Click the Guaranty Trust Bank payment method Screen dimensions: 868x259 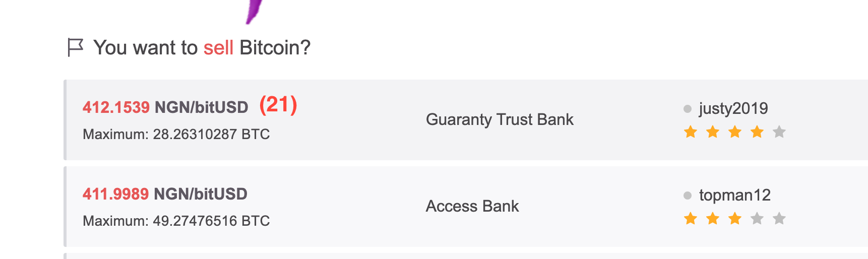500,119
